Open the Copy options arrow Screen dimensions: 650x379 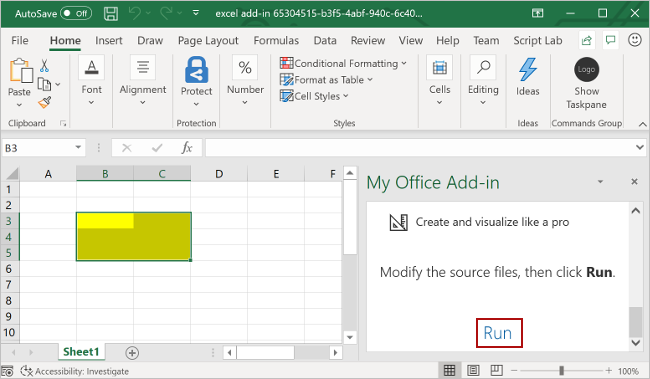[x=58, y=85]
